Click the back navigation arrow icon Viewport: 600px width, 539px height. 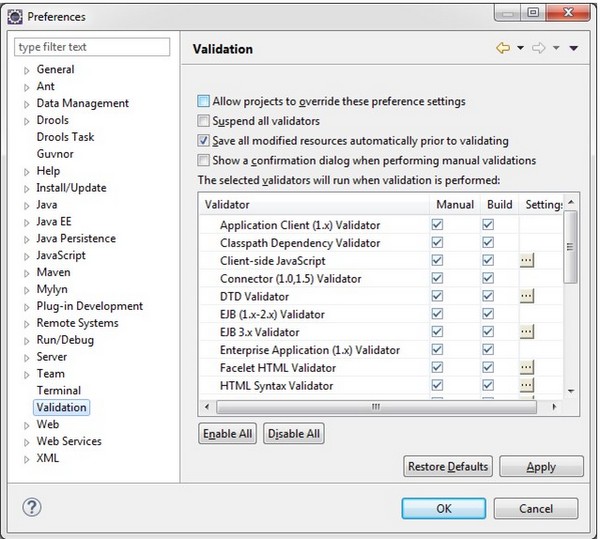pos(504,48)
